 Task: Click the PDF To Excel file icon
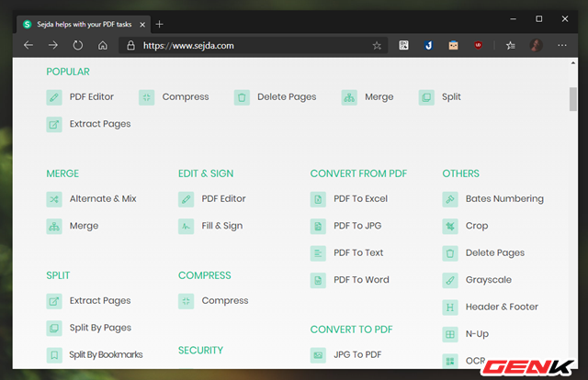[318, 199]
